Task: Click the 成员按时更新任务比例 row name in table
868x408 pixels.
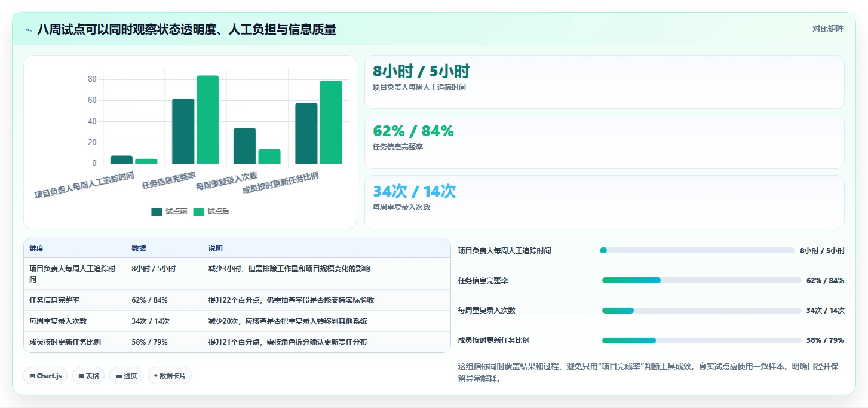Action: (x=65, y=342)
